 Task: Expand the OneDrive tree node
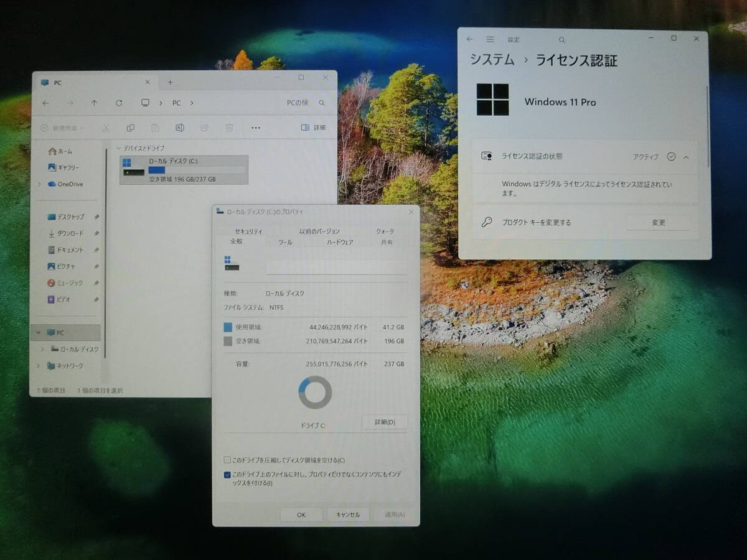coord(40,184)
